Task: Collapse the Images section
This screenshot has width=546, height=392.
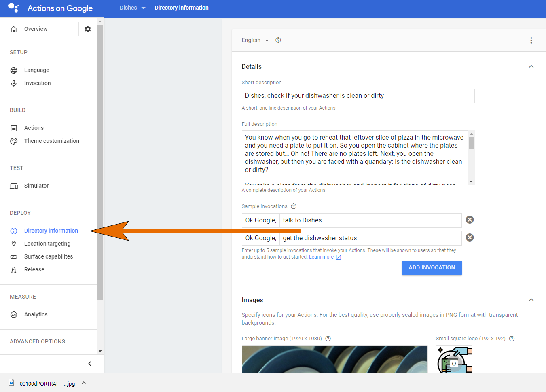Action: pos(531,300)
